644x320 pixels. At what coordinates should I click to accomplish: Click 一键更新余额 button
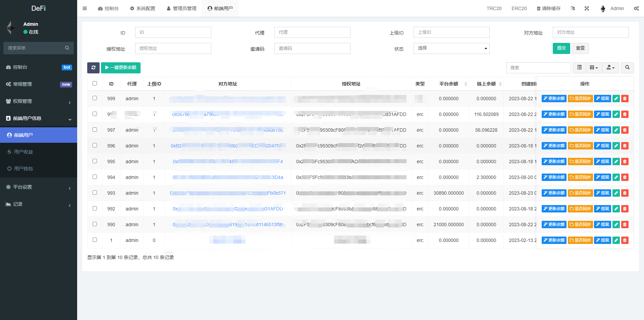[x=121, y=68]
